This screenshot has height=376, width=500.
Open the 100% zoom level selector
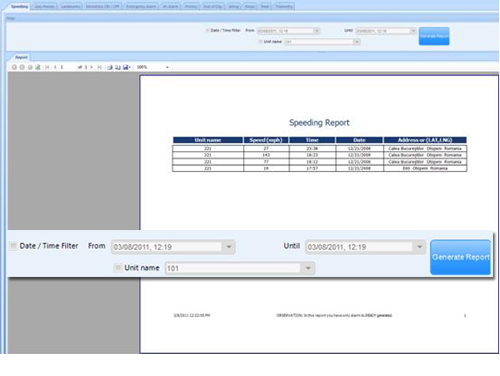(153, 67)
